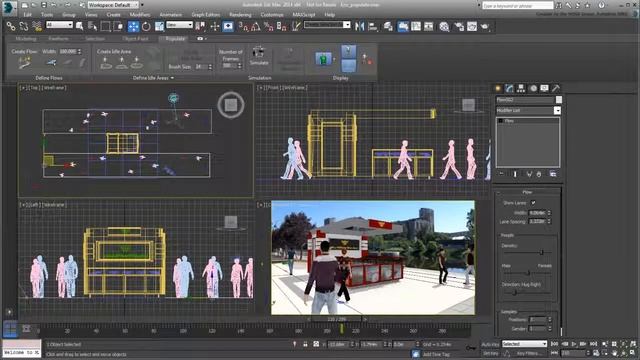Image resolution: width=640 pixels, height=360 pixels.
Task: Open the Modify panel tab icon
Action: tap(509, 88)
